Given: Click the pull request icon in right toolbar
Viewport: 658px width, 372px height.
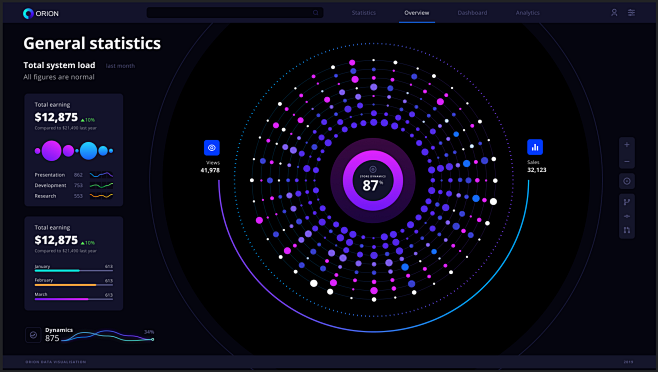Looking at the screenshot, I should coord(627,230).
